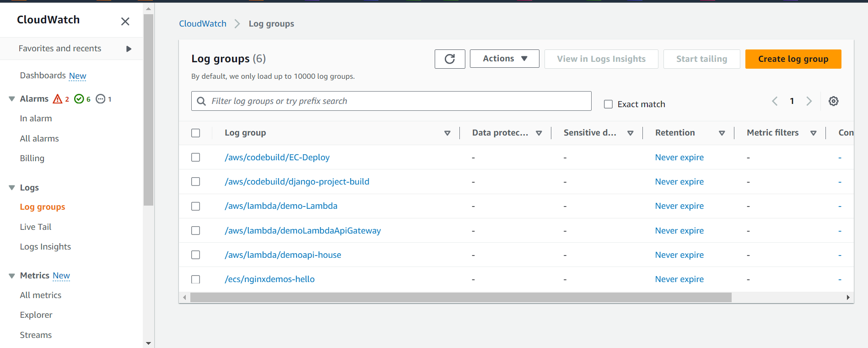
Task: Focus the Filter log groups search field
Action: coord(391,101)
